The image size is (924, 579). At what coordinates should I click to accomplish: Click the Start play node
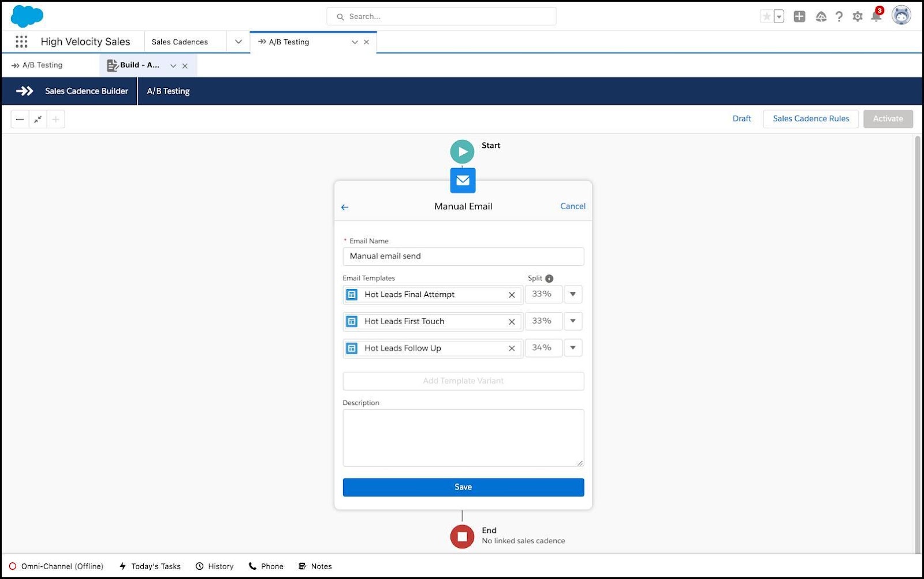(462, 152)
